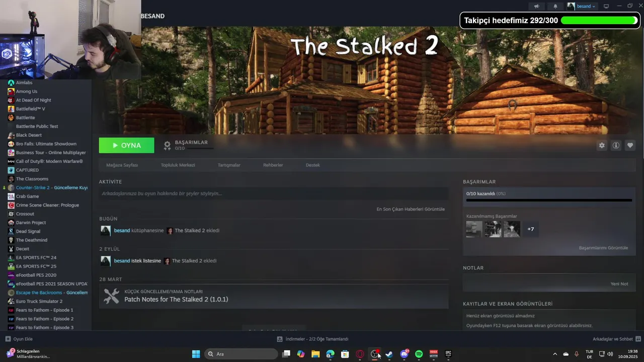The image size is (644, 362).
Task: Select Dead Signal in library
Action: tap(28, 231)
